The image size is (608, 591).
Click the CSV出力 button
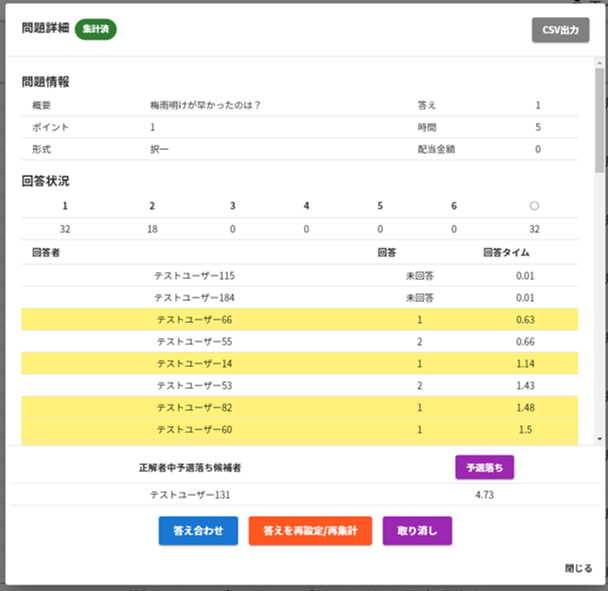click(560, 30)
